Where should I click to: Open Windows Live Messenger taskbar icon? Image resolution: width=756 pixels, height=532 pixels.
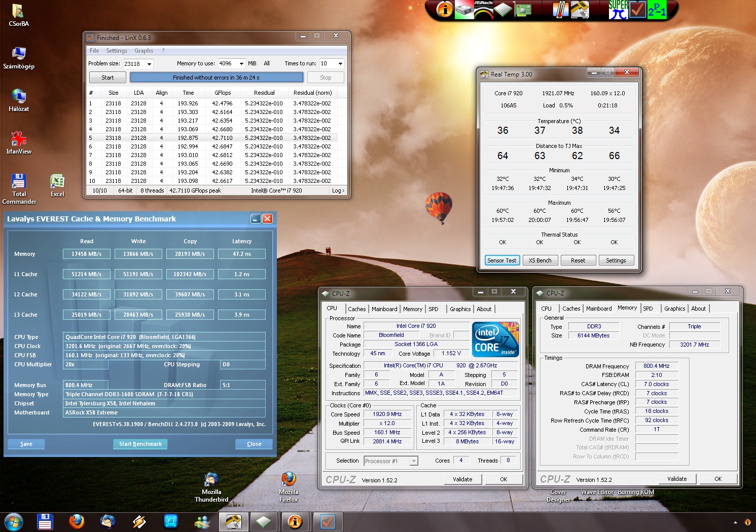[x=202, y=521]
